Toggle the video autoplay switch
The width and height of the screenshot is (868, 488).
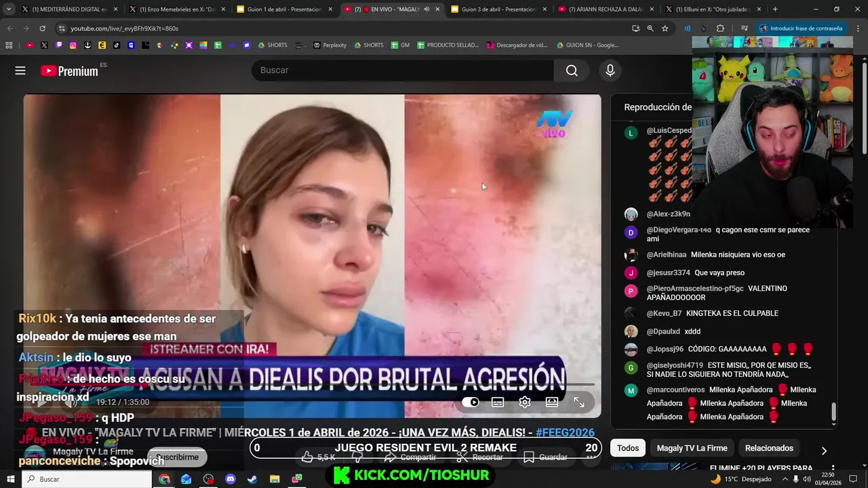coord(471,402)
